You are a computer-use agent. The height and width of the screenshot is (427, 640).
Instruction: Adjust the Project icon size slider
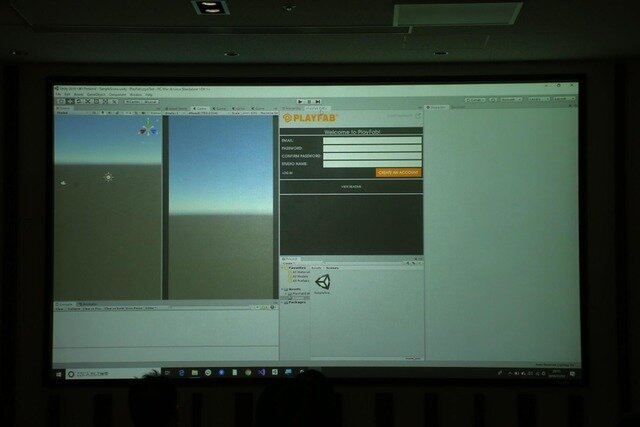tap(412, 358)
